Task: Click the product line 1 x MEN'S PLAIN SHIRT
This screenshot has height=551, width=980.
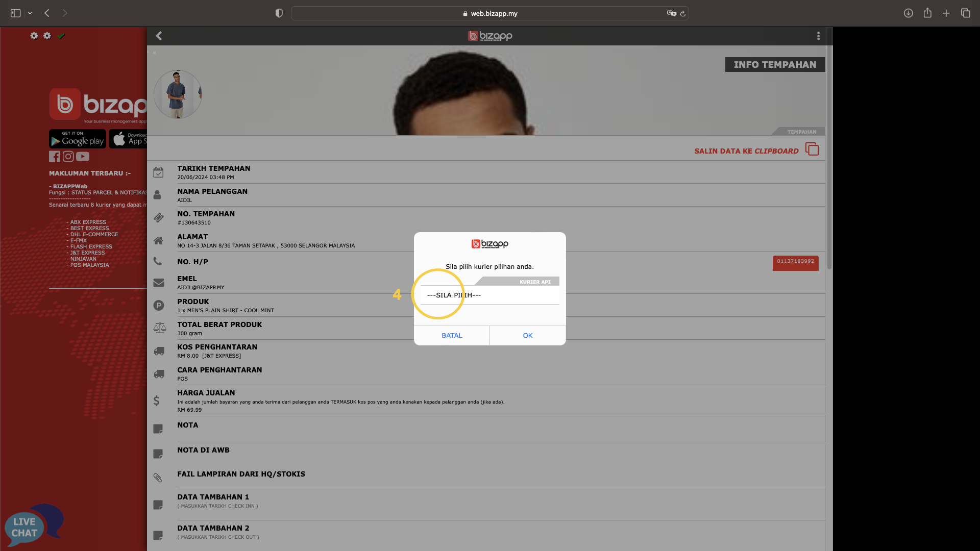Action: pyautogui.click(x=226, y=311)
